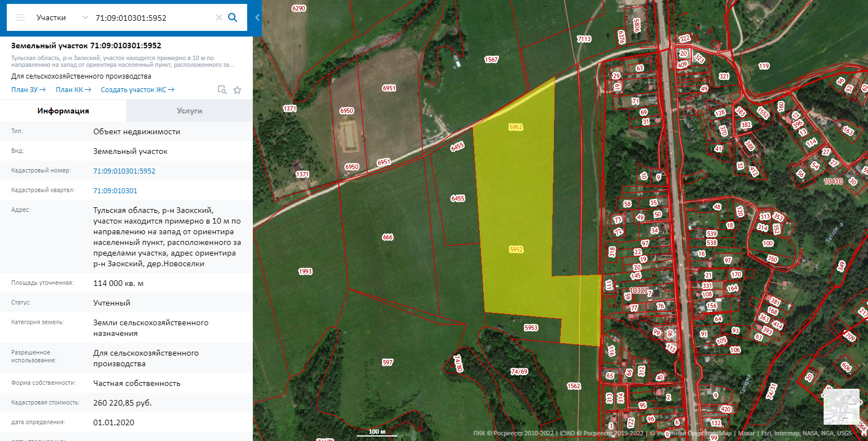Open the hamburger menu
Screen dimensions: 868x441
[x=20, y=17]
